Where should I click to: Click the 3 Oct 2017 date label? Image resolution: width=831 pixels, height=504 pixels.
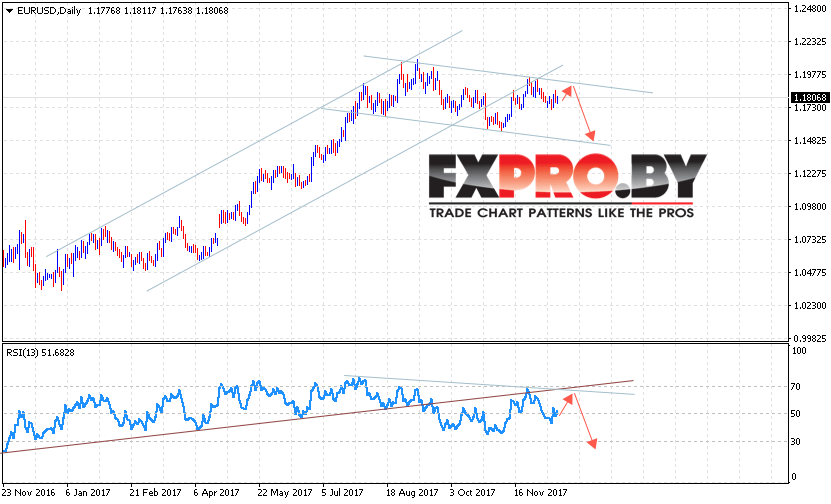click(472, 492)
